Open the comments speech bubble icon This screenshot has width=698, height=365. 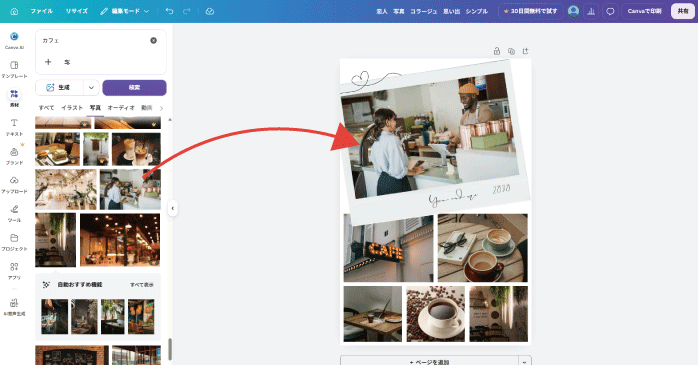(x=610, y=11)
